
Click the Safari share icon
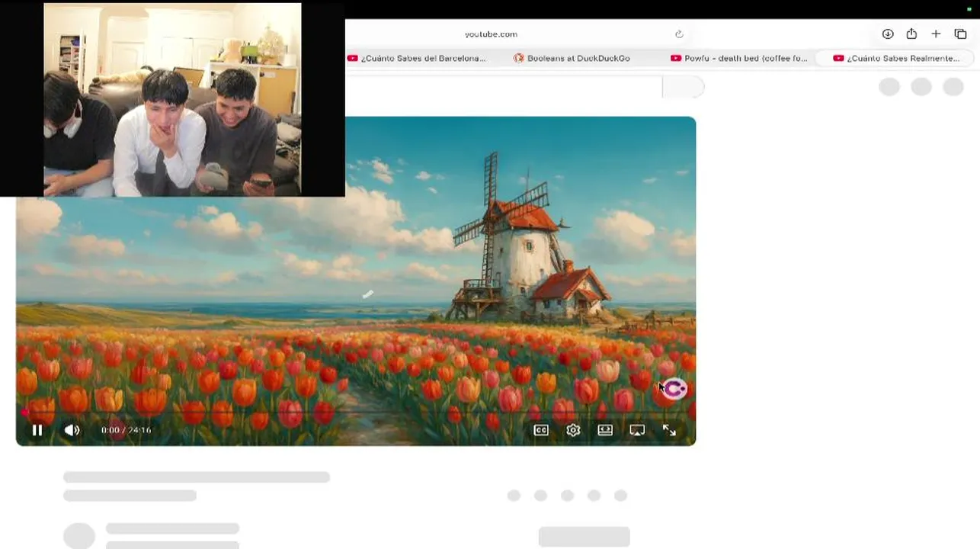point(911,34)
